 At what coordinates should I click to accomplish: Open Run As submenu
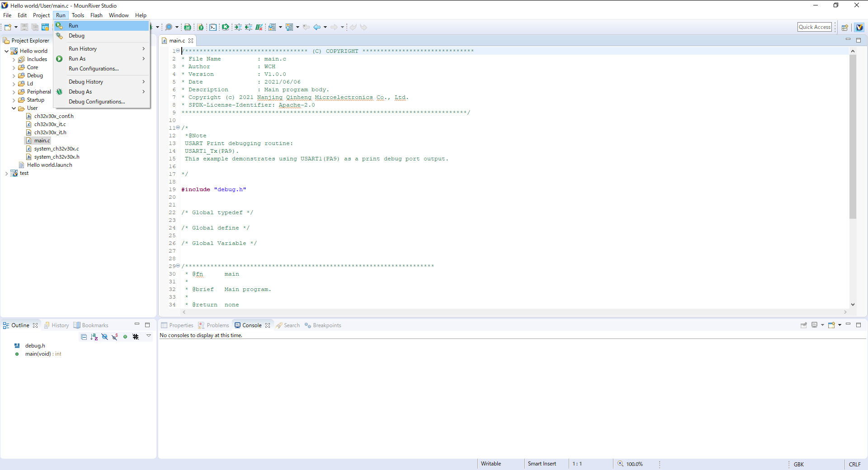point(102,59)
